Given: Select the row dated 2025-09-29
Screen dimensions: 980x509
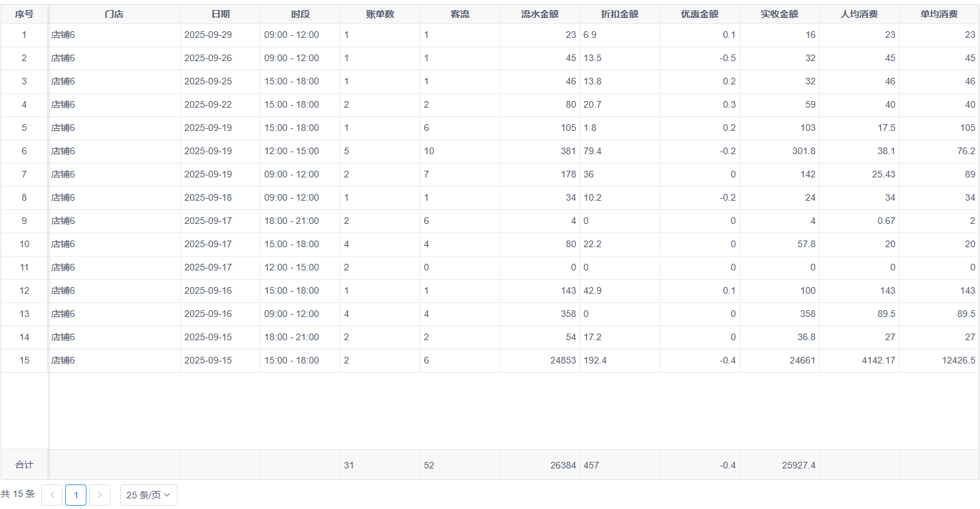Looking at the screenshot, I should [x=208, y=35].
